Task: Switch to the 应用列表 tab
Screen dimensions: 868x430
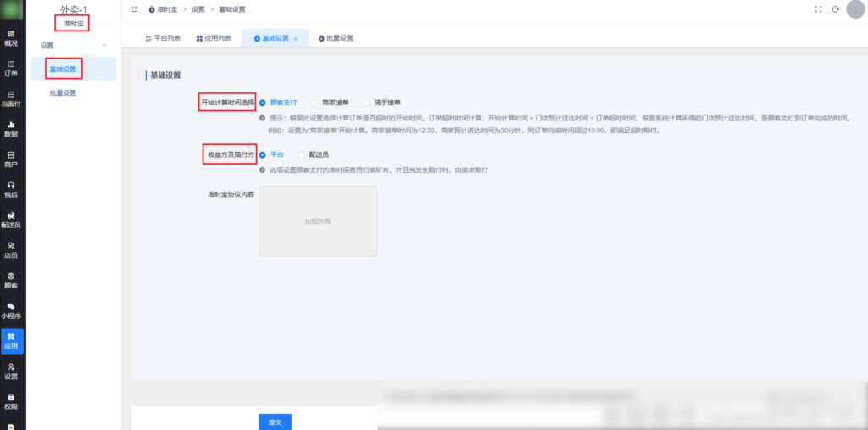Action: click(214, 38)
